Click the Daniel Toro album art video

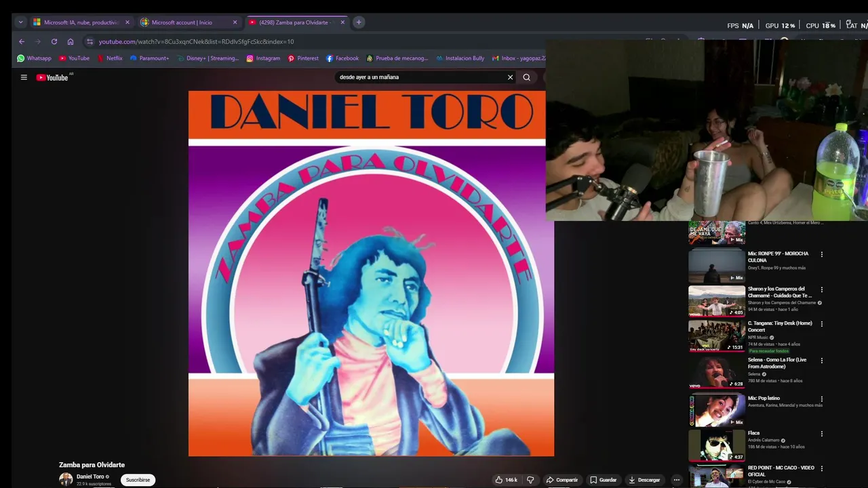[371, 273]
